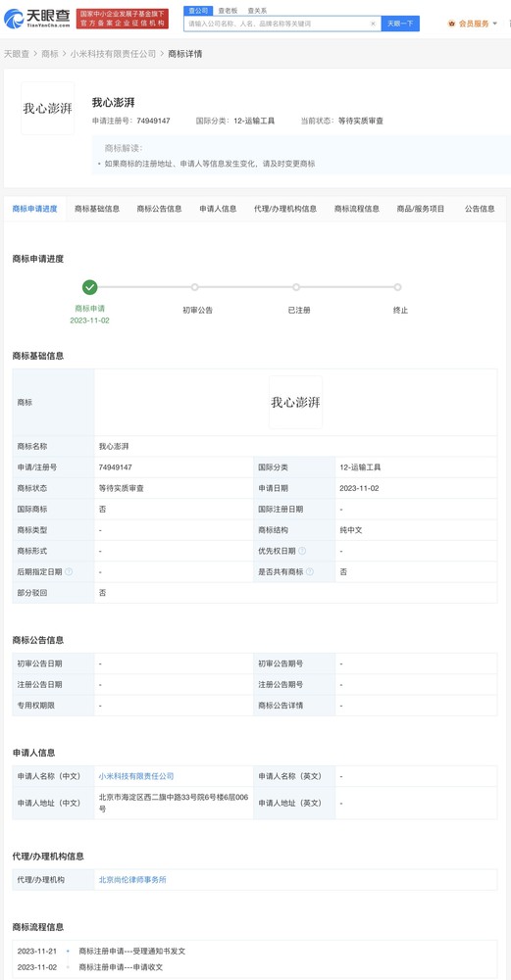Open 商标 breadcrumb link
Image resolution: width=511 pixels, height=980 pixels.
[x=49, y=54]
